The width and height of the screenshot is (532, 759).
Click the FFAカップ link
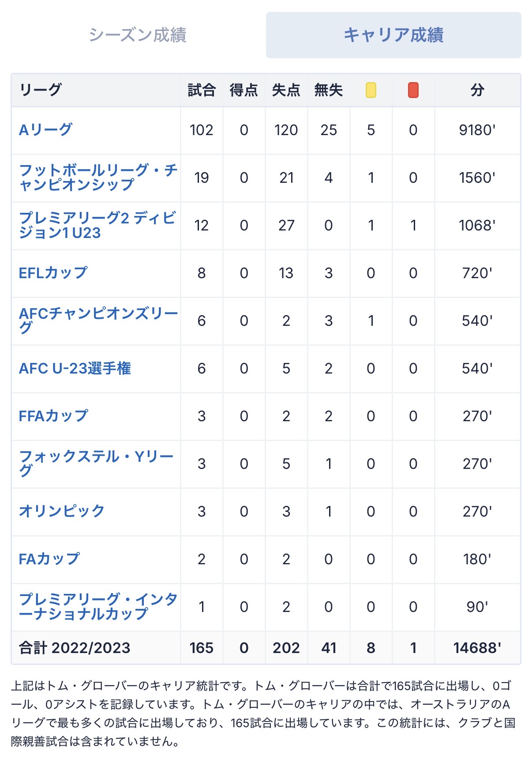[x=53, y=416]
